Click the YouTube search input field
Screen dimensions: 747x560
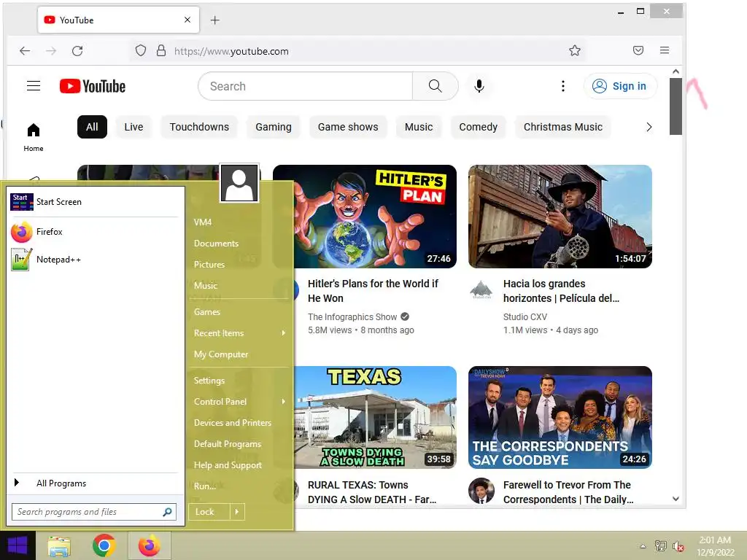[x=306, y=86]
